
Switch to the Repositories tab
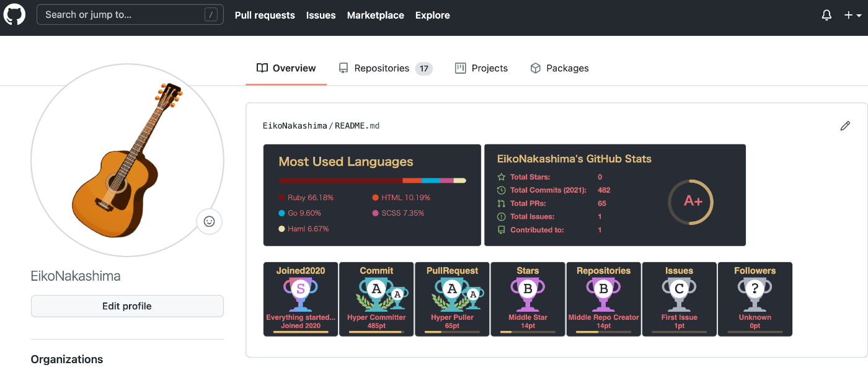pos(385,68)
